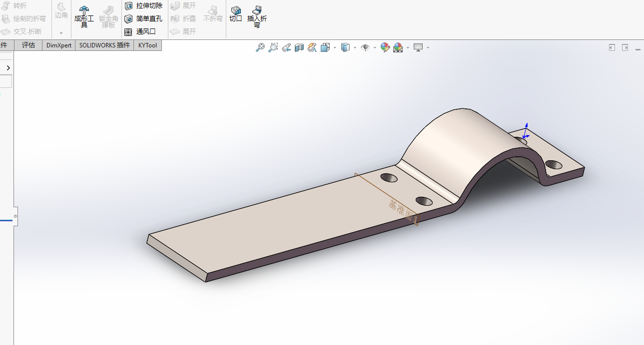
Task: Click the left-pointing panel arrow button
Action: (612, 47)
